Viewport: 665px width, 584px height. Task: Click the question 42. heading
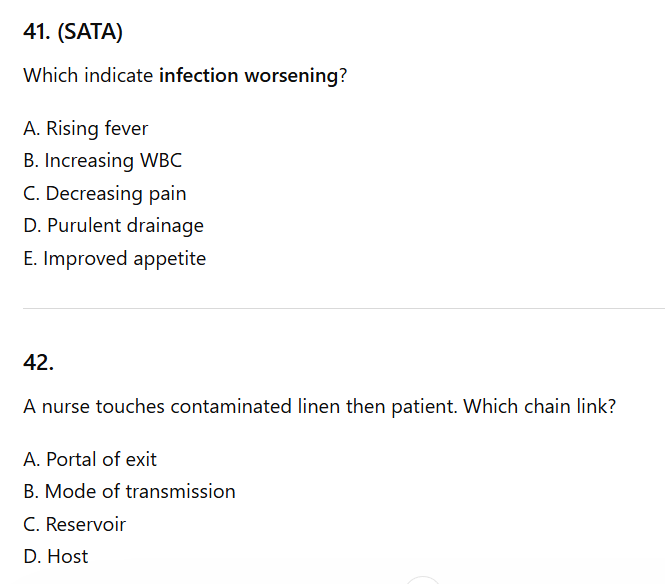38,363
